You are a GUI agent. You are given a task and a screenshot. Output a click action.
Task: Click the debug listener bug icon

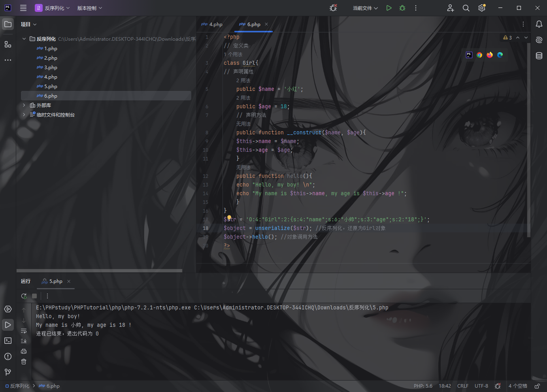(x=333, y=8)
